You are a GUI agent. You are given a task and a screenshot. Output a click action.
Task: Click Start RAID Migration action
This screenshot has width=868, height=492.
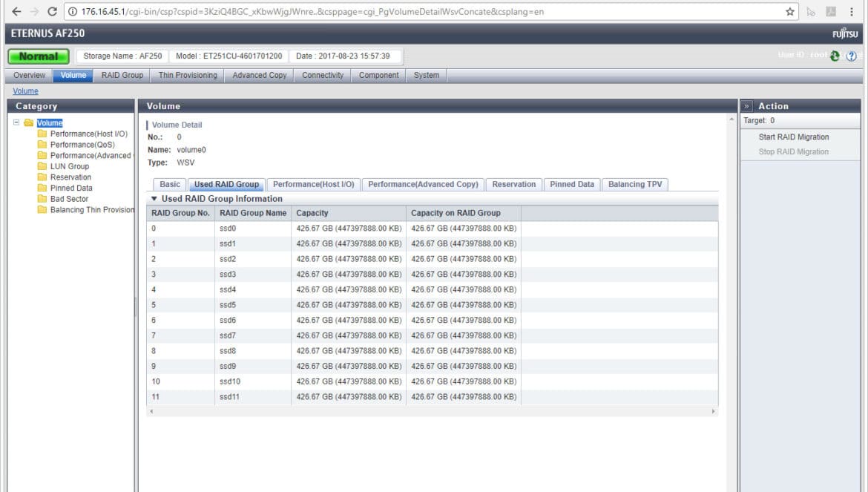pos(794,137)
